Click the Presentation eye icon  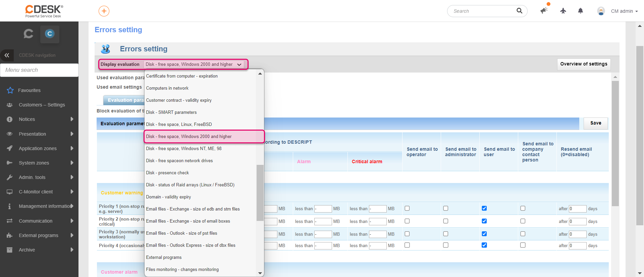[10, 134]
